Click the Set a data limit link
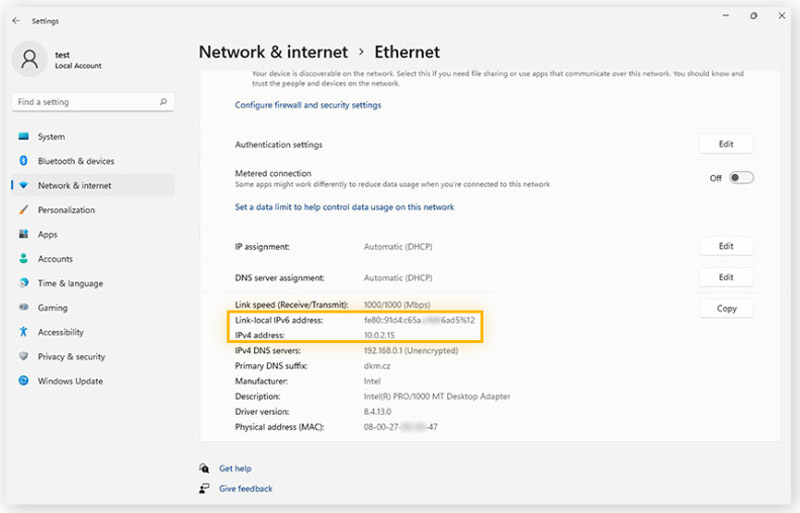 tap(344, 208)
